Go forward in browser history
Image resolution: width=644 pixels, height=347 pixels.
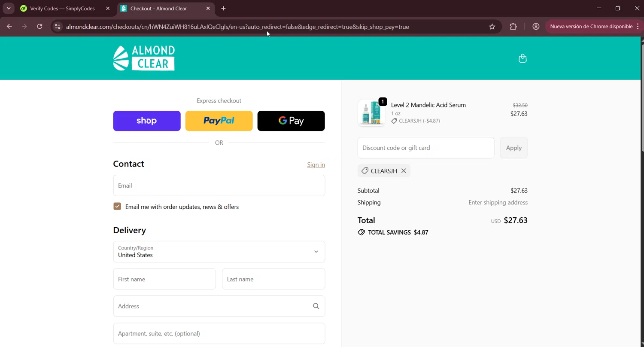(x=24, y=27)
